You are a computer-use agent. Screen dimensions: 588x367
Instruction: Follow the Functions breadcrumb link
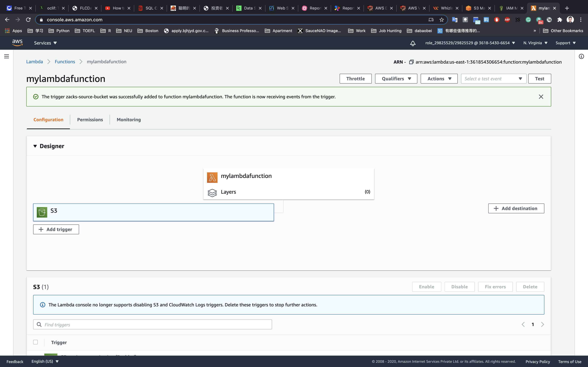65,62
